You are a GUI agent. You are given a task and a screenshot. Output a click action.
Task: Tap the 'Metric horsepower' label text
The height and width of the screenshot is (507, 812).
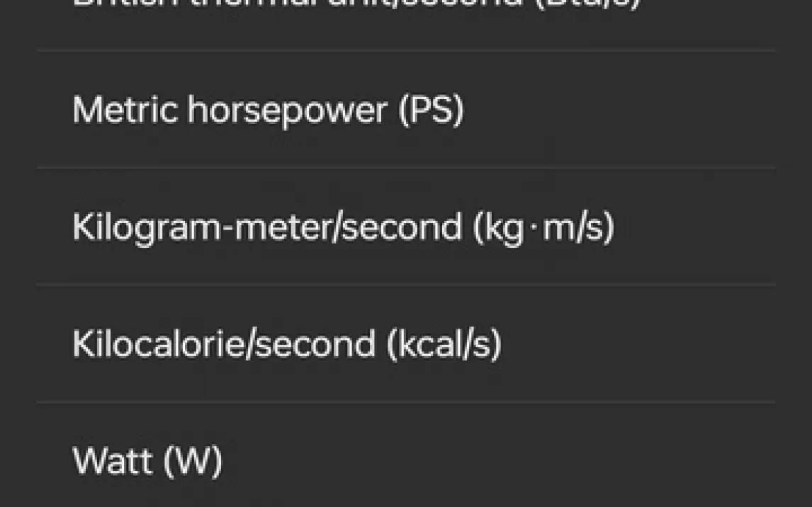click(230, 110)
